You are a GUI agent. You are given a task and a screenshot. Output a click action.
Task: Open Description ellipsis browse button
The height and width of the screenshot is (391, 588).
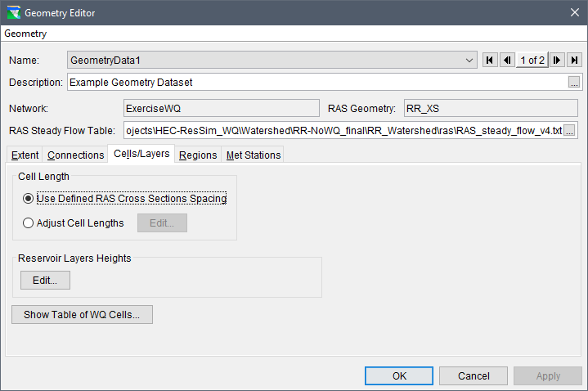pos(574,82)
